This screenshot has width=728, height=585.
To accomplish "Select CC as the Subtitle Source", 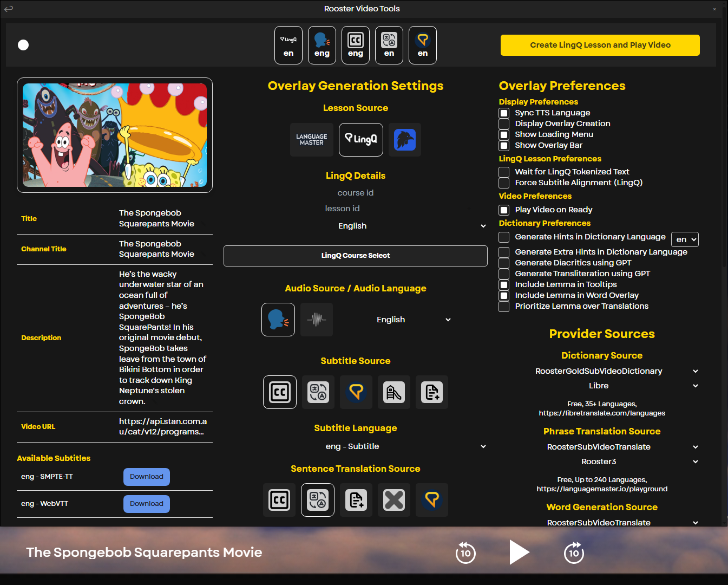I will tap(280, 392).
